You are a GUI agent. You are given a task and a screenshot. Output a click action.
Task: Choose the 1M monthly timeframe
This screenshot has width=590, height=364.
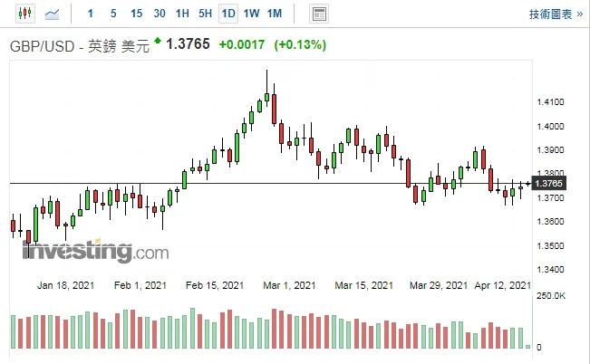click(275, 14)
